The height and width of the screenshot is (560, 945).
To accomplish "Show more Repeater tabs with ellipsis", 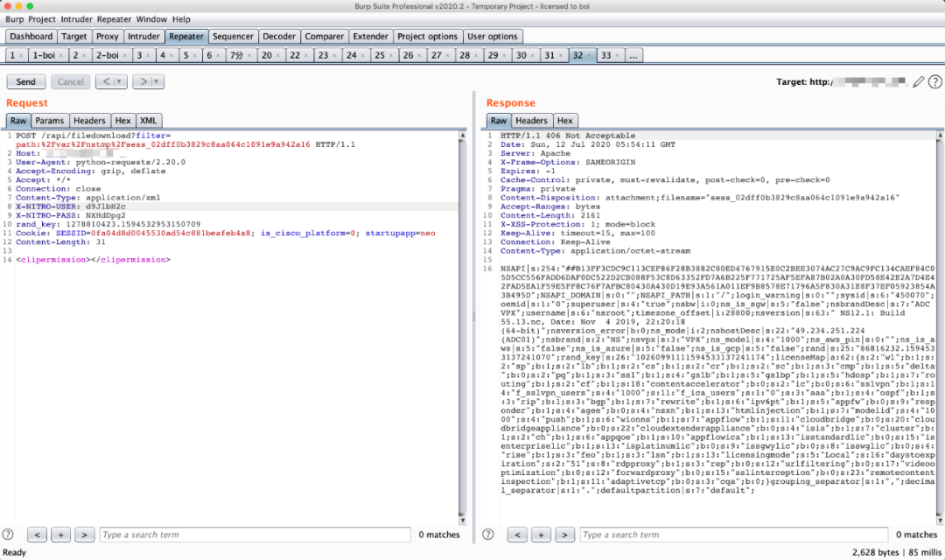I will (x=633, y=55).
